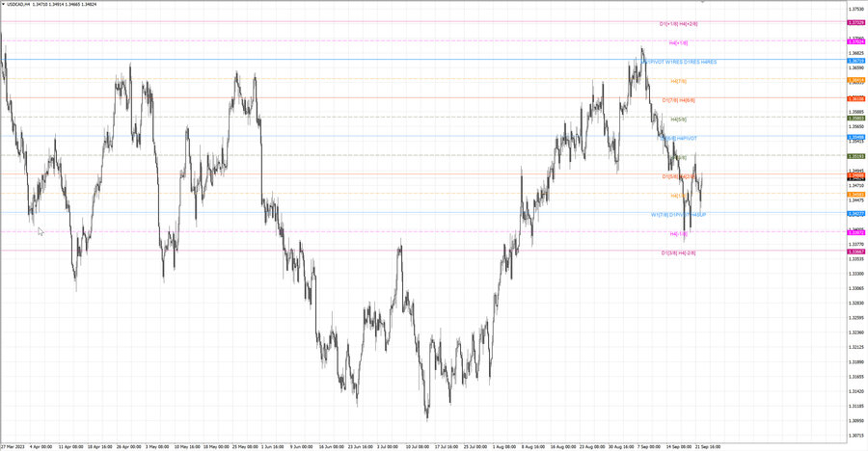Click the '7 Sep 00:00' time axis label
Screen dimensions: 868x451
coord(649,446)
